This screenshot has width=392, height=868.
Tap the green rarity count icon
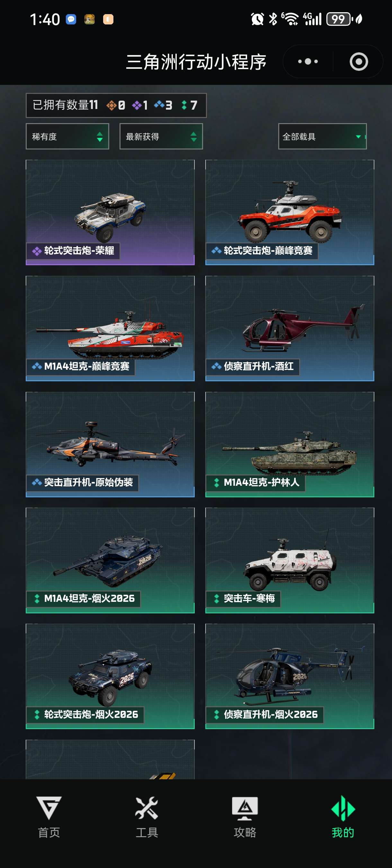click(x=184, y=105)
